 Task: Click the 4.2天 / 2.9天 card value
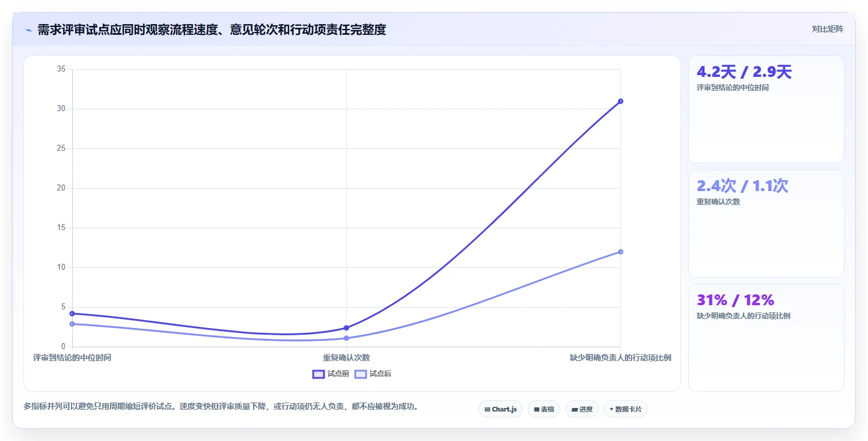[x=744, y=72]
